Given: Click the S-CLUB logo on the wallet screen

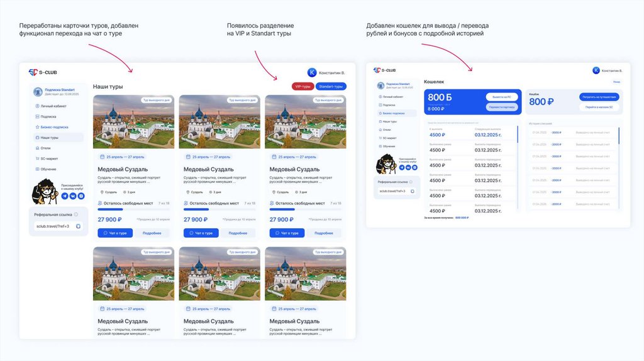Looking at the screenshot, I should click(384, 70).
